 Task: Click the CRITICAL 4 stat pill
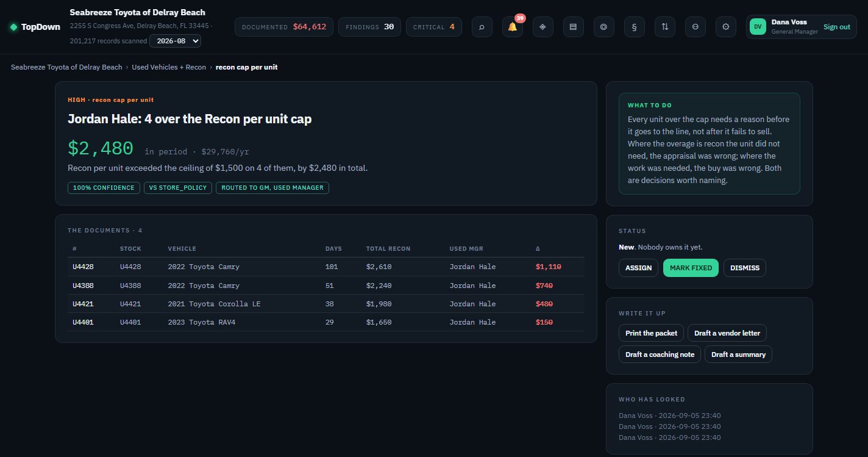(x=433, y=27)
